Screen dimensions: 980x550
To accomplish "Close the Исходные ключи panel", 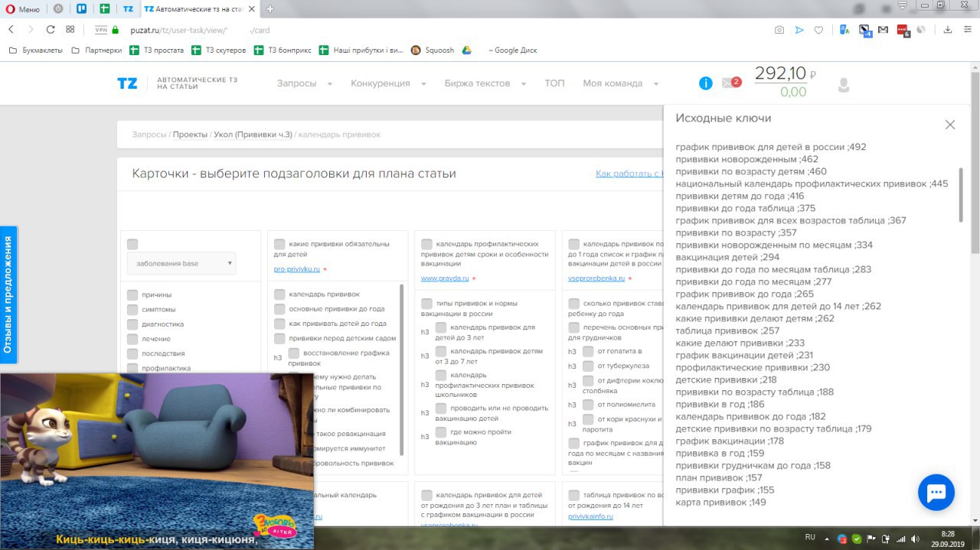I will tap(950, 125).
